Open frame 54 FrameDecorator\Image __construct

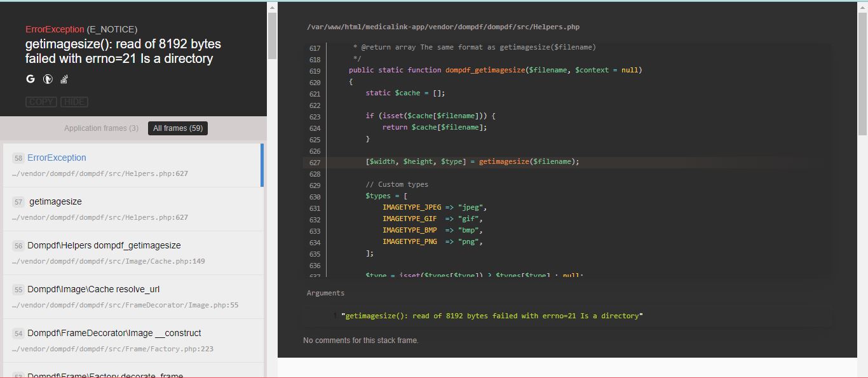[x=114, y=334]
